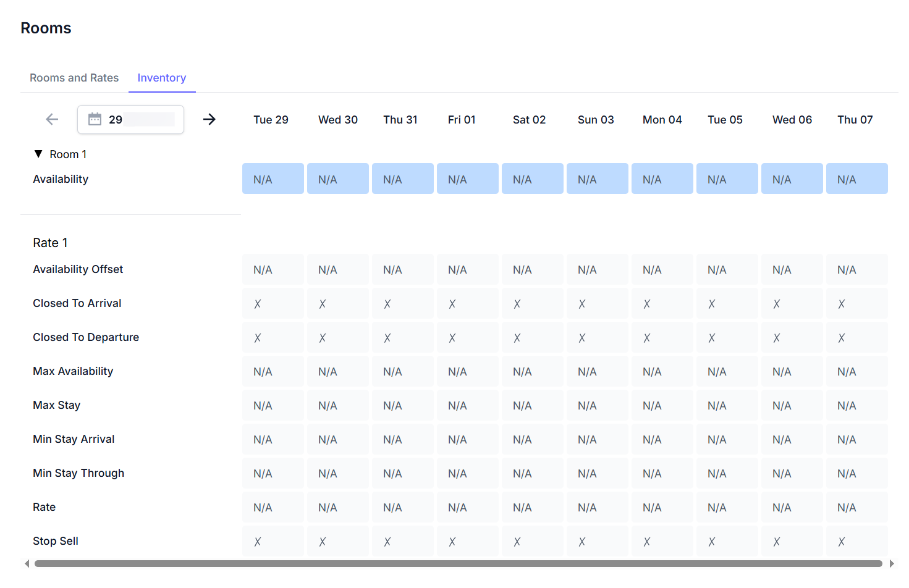Click blue Availability cell for Tue 29
The width and height of the screenshot is (909, 588).
[x=273, y=179]
